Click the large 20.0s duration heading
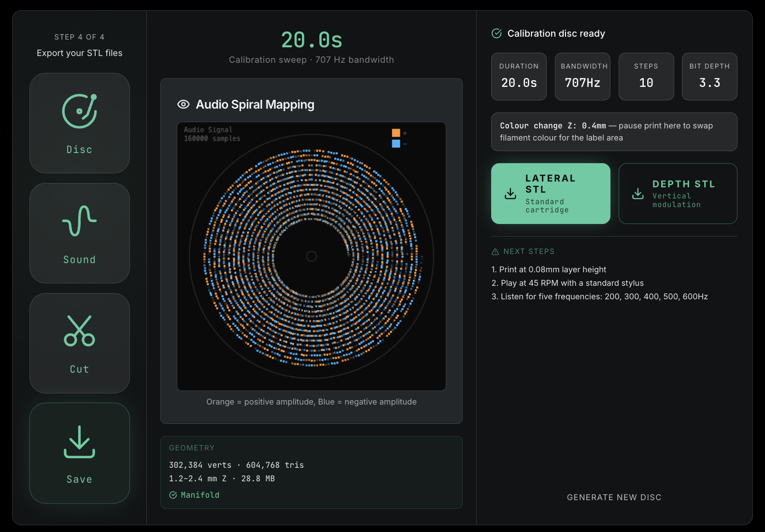The height and width of the screenshot is (532, 765). [x=312, y=40]
